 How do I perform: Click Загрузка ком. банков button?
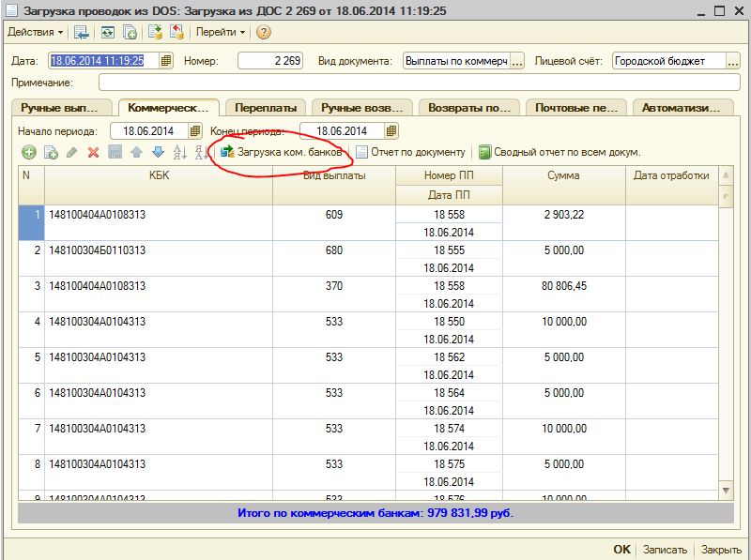point(282,152)
